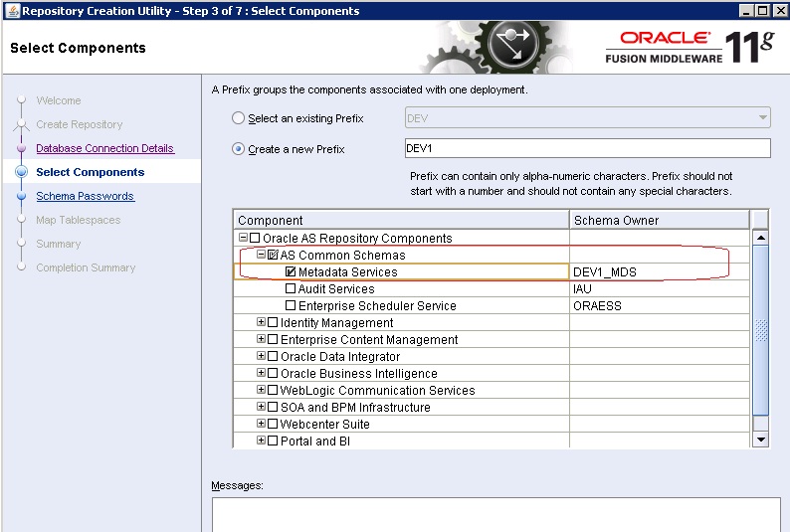Click the Database Connection Details step bullet
This screenshot has height=532, width=790.
point(21,148)
